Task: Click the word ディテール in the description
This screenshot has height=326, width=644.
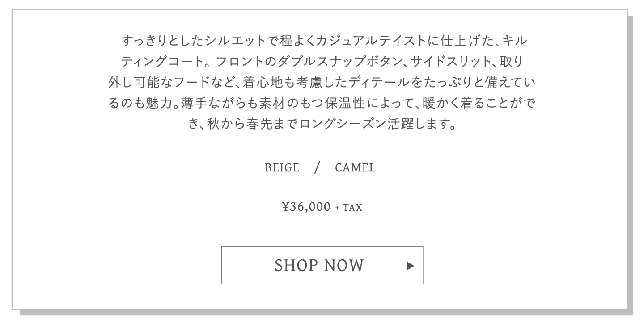Action: (x=384, y=83)
